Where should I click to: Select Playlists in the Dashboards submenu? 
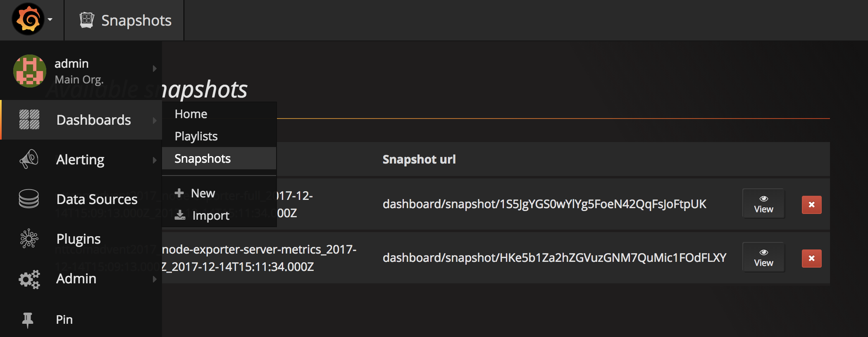[x=196, y=136]
